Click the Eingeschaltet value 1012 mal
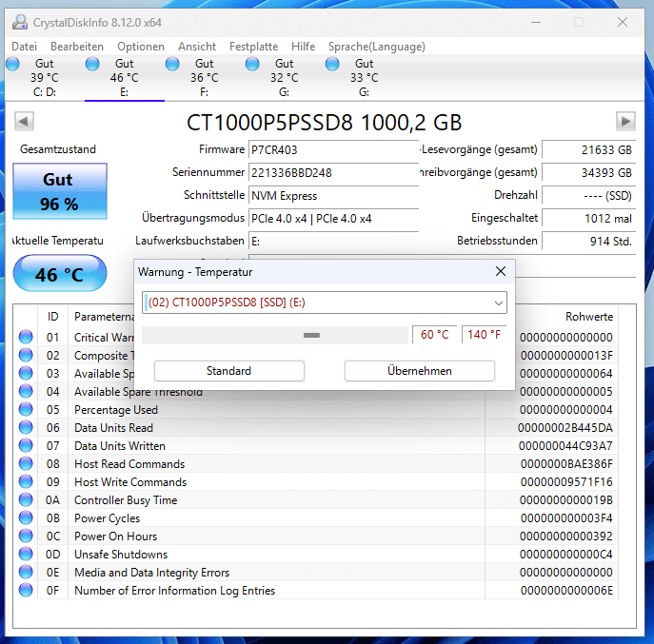This screenshot has height=644, width=654. tap(588, 219)
